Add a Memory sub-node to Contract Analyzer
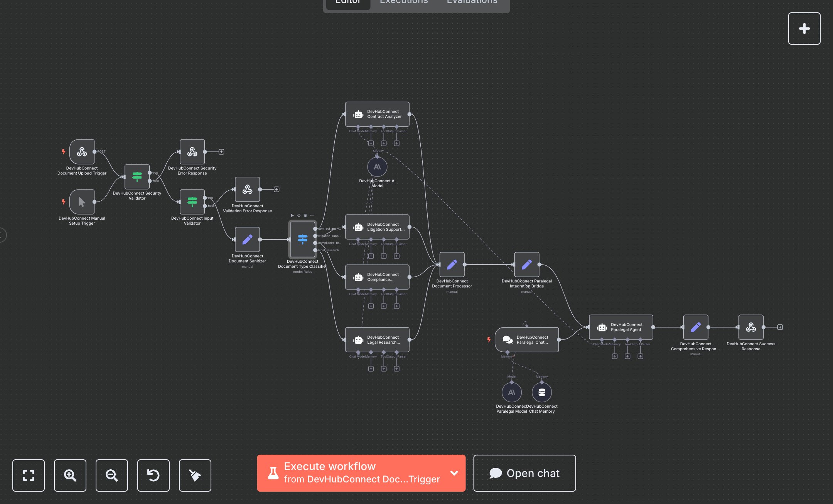Viewport: 833px width, 504px height. (371, 143)
